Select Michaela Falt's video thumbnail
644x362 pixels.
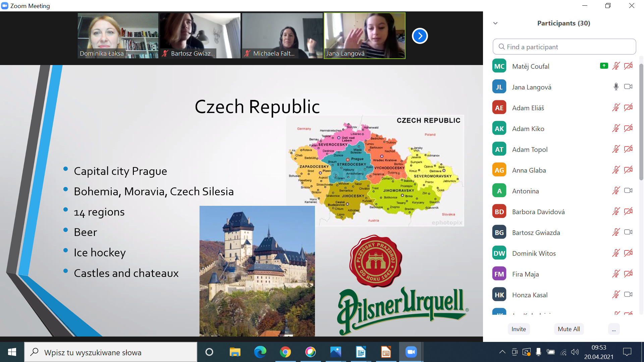pyautogui.click(x=282, y=36)
